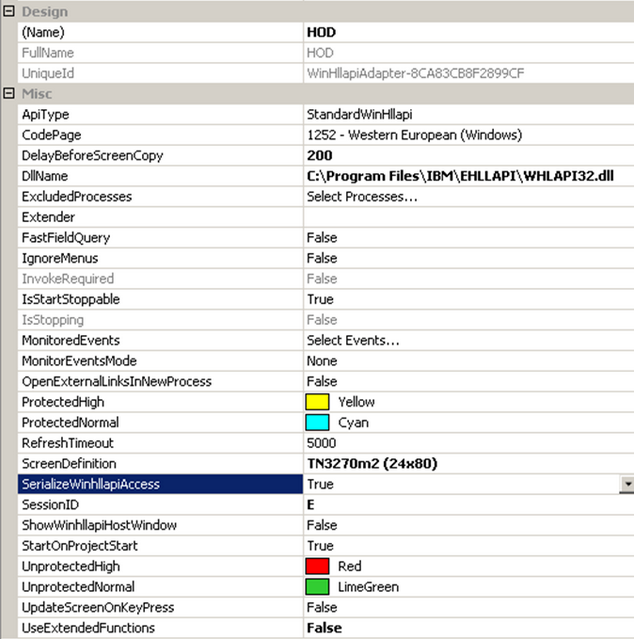Click the IsStartStoppable True value
This screenshot has height=639, width=634.
(x=320, y=299)
